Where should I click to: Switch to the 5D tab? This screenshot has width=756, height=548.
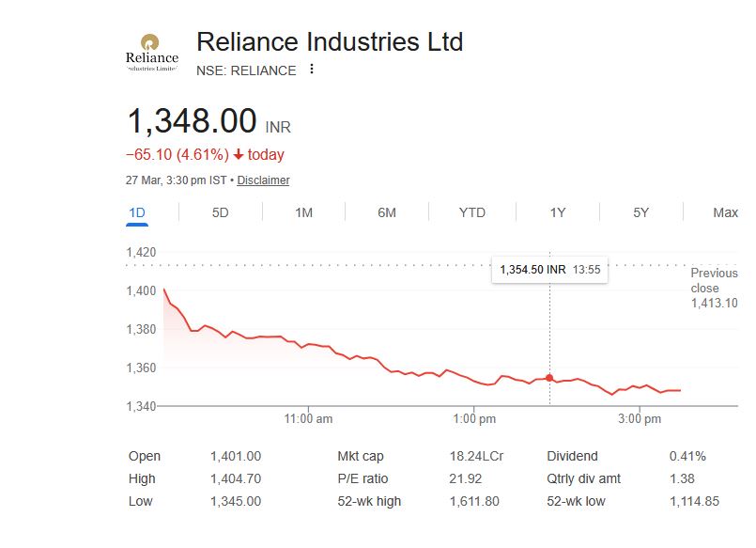220,212
